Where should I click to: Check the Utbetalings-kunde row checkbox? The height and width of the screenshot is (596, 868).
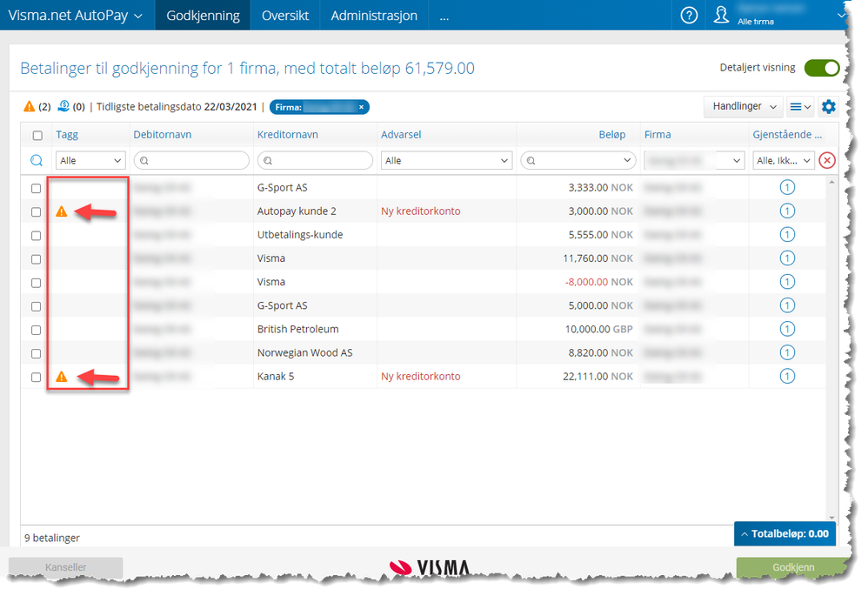click(36, 236)
